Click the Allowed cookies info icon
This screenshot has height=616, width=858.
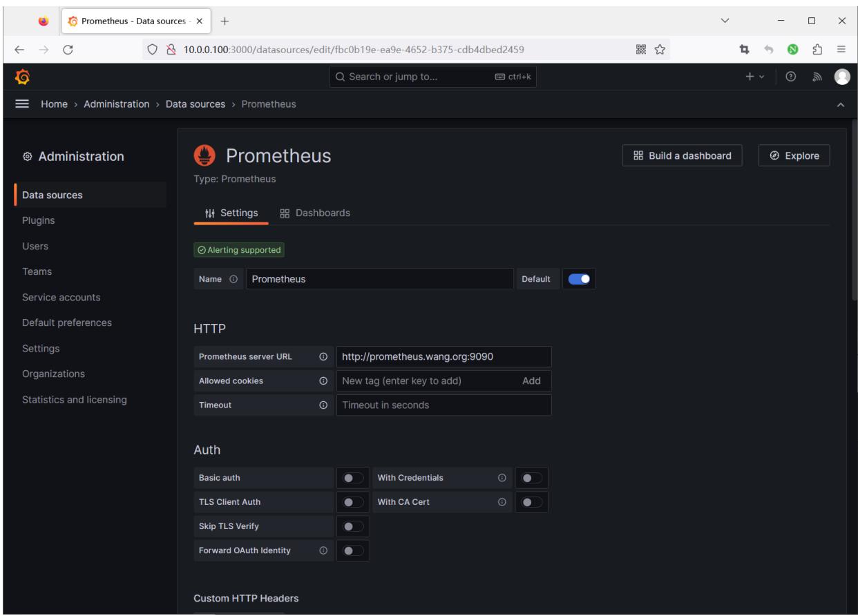click(x=323, y=381)
